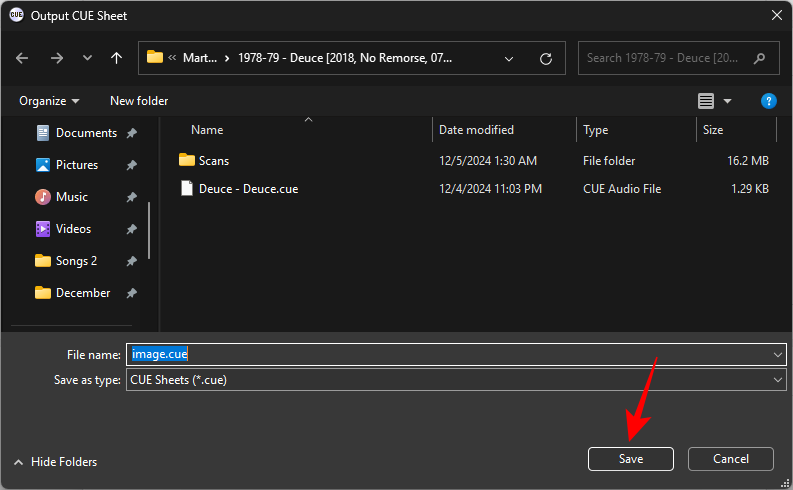Viewport: 793px width, 490px height.
Task: Collapse the pane with Hide Folders
Action: point(56,462)
